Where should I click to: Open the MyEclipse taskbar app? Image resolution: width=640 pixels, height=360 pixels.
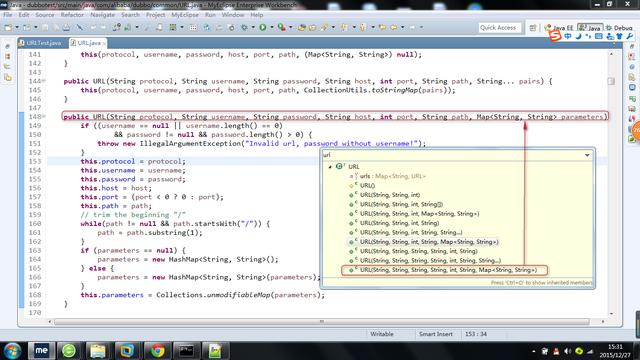[x=41, y=351]
